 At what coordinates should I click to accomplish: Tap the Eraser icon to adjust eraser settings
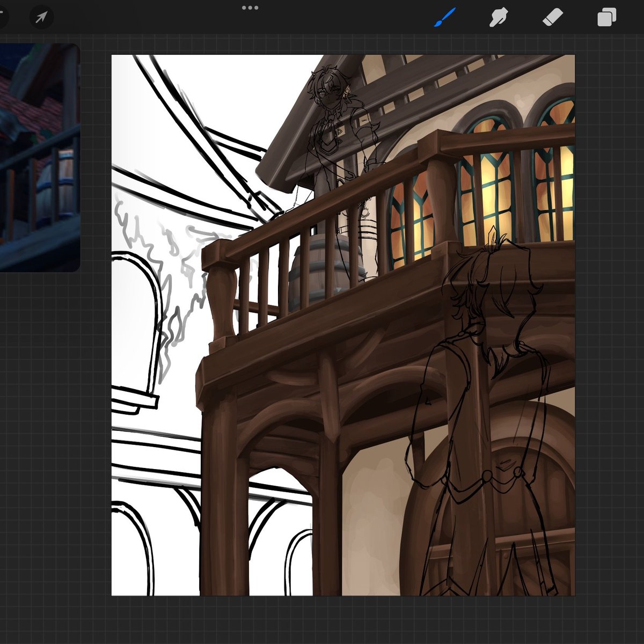[x=553, y=17]
